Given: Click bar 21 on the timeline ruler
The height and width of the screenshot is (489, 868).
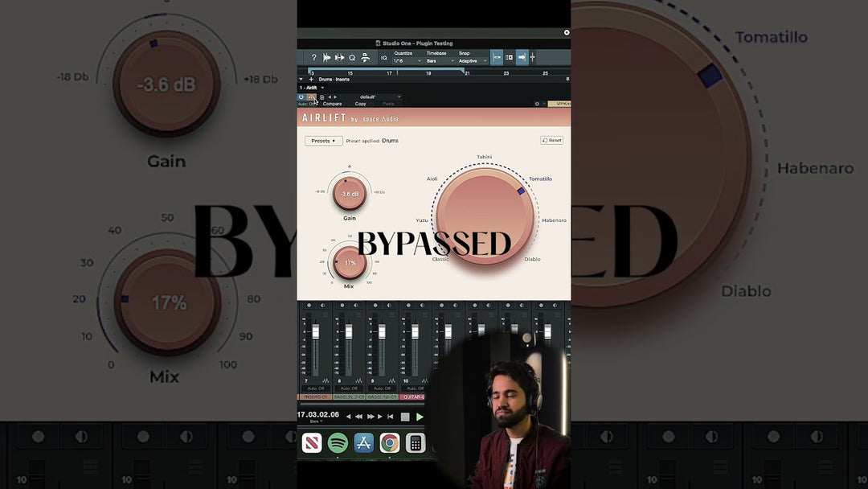Looking at the screenshot, I should coord(467,73).
